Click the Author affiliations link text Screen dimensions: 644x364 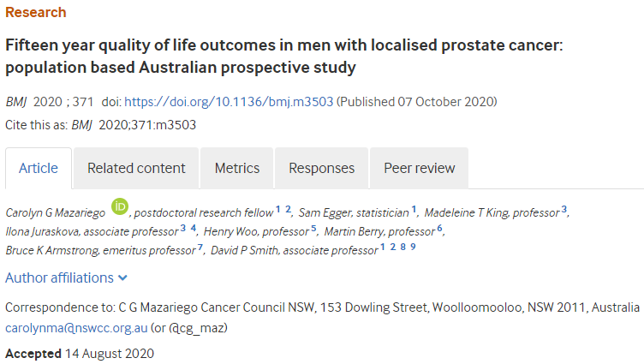click(x=60, y=278)
